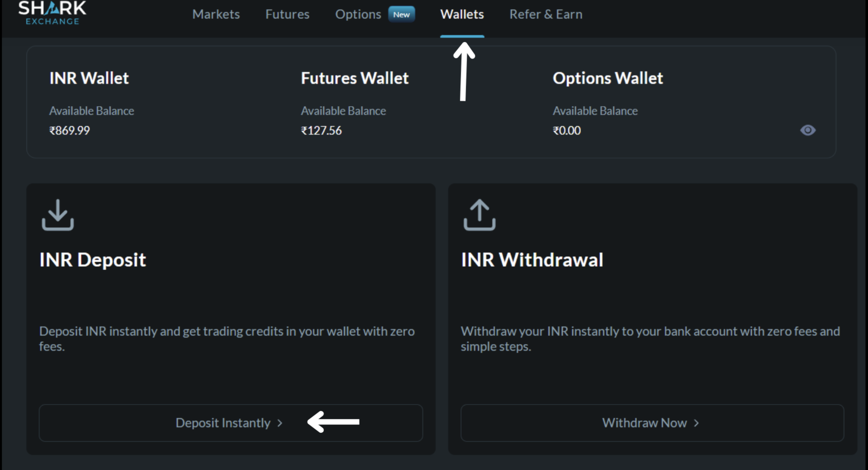Toggle balance visibility with eye icon

808,130
